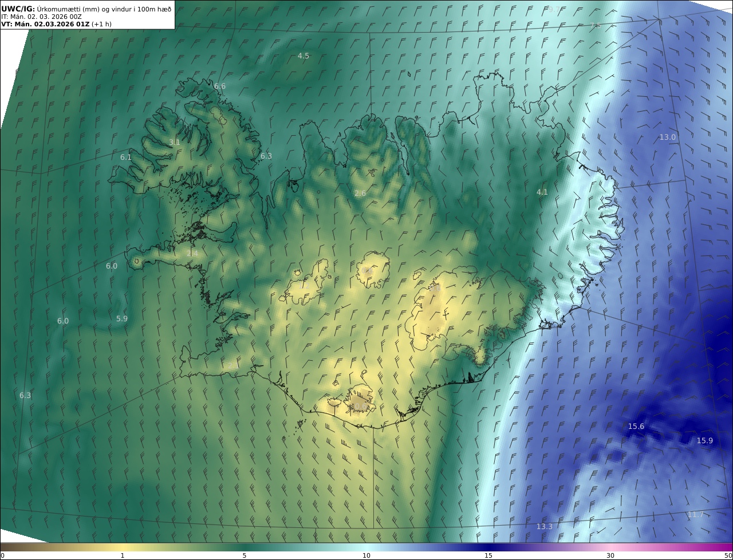The image size is (733, 560).
Task: Click the colorbar tick label 10
Action: click(366, 555)
